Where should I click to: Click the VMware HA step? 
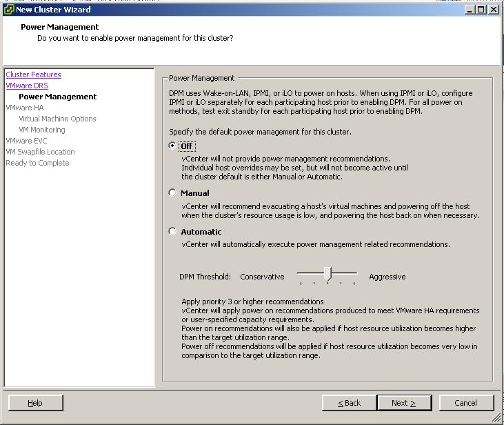pyautogui.click(x=24, y=108)
